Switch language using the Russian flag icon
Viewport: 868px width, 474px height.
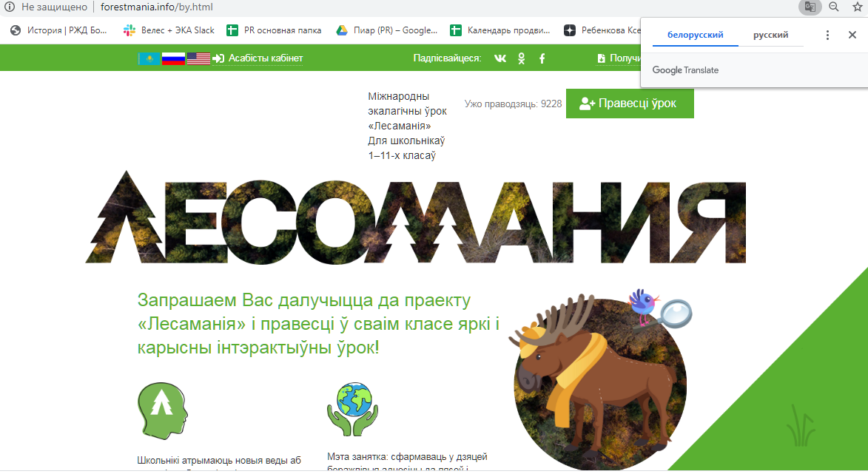click(172, 57)
